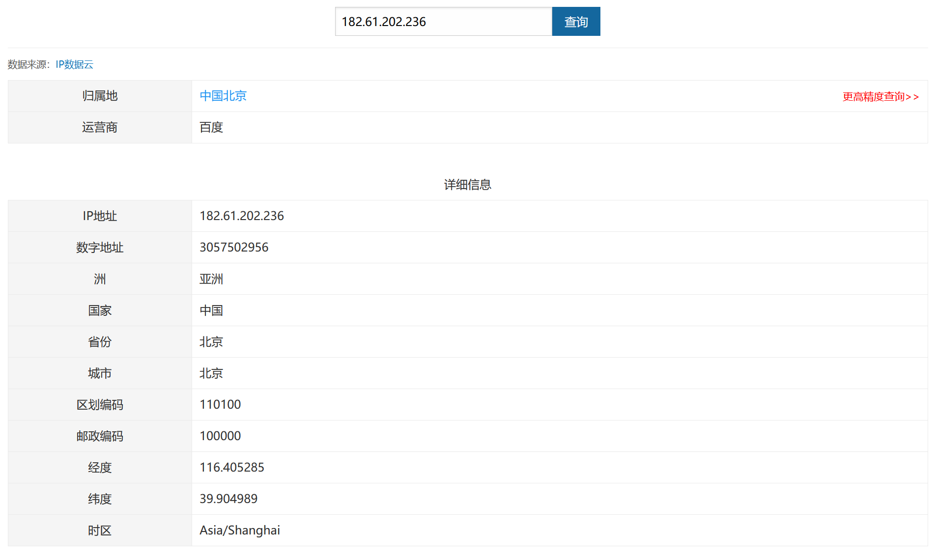The image size is (936, 560).
Task: Click the IP address input field
Action: coord(443,21)
